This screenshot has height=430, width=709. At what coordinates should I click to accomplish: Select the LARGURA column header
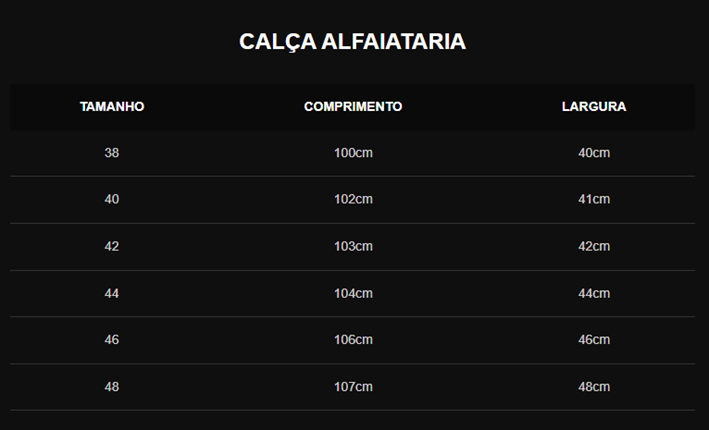594,106
